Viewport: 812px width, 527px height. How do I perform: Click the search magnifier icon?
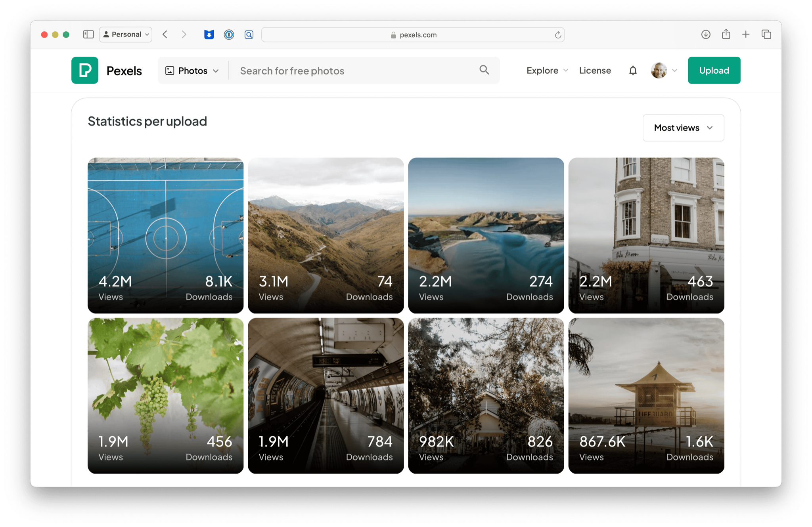484,70
